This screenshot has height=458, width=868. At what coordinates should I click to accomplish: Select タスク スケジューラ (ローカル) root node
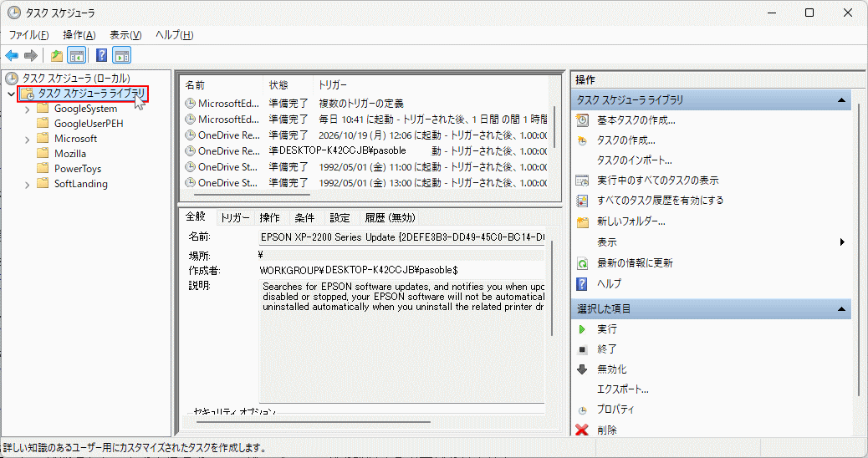pos(75,79)
